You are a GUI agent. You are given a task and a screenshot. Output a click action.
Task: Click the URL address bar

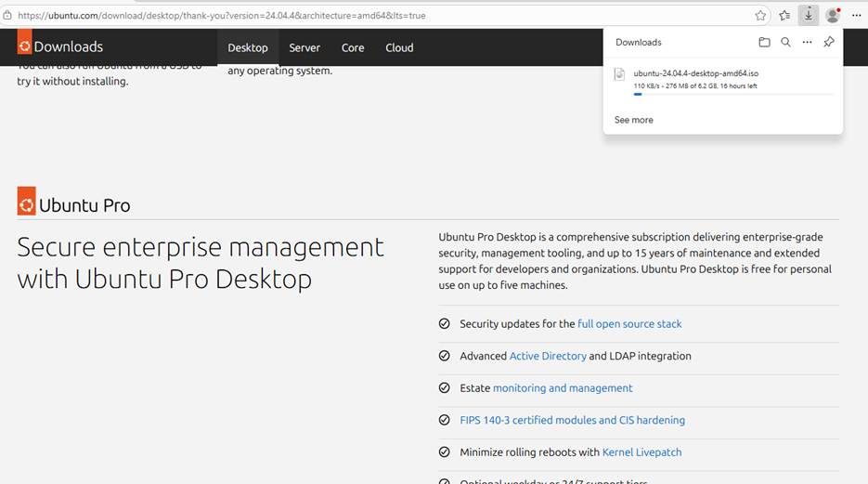tap(371, 16)
